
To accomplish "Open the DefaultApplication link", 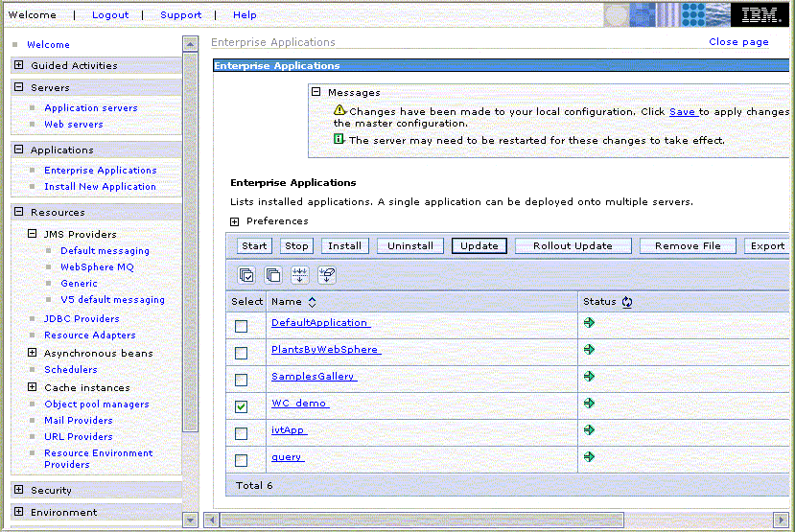I will [319, 323].
